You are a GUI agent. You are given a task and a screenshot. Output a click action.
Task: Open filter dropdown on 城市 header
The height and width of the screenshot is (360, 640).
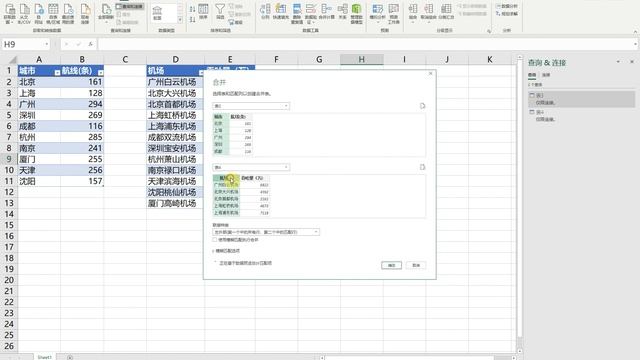[x=57, y=73]
